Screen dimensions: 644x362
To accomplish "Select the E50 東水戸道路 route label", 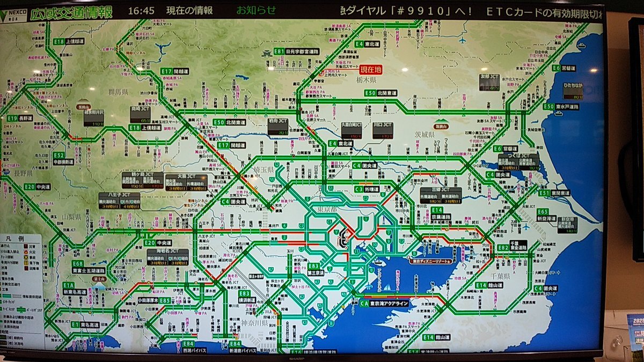I will click(x=561, y=107).
